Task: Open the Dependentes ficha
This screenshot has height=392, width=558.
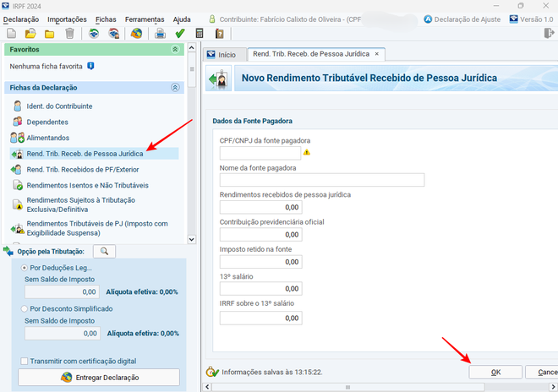Action: tap(47, 122)
